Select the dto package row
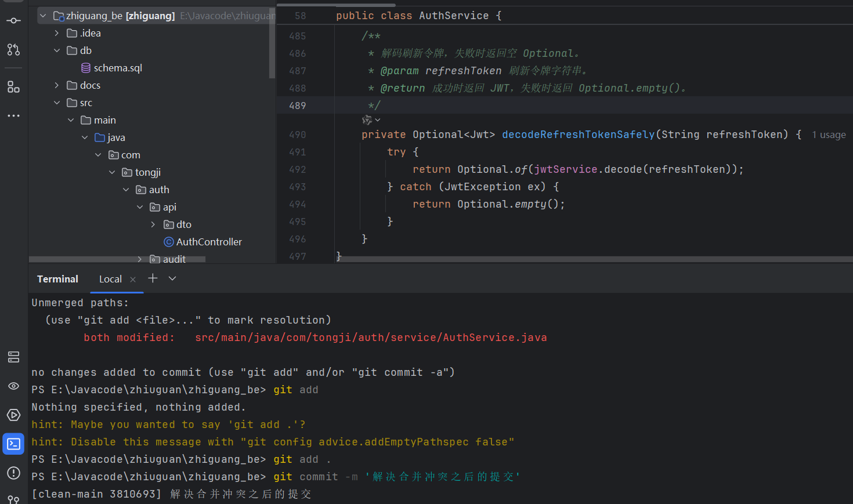This screenshot has width=853, height=504. pos(152,224)
